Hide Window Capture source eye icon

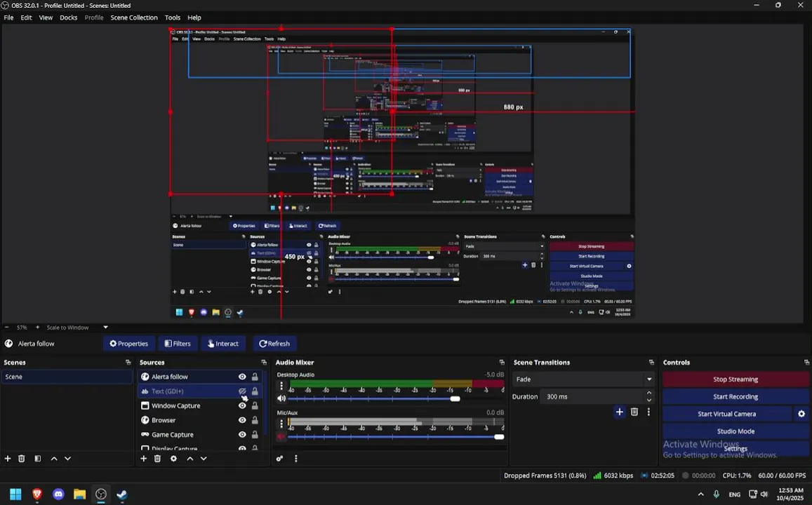pyautogui.click(x=242, y=405)
